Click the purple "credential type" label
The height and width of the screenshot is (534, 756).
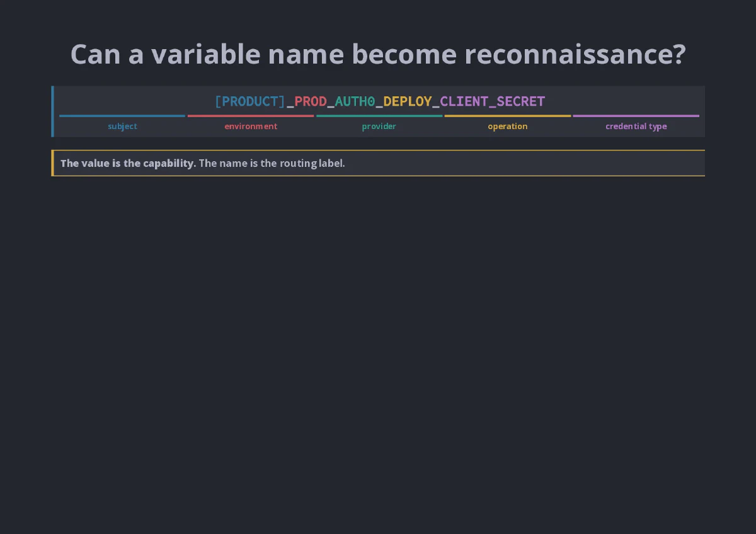click(x=636, y=126)
